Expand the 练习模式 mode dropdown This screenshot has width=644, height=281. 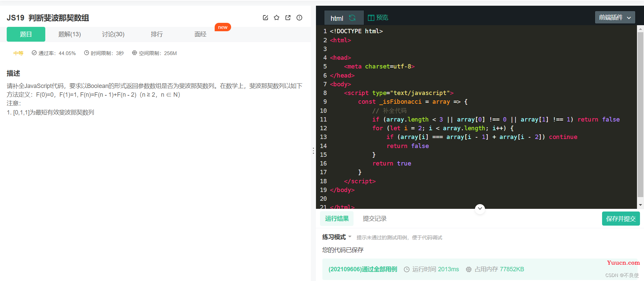coord(337,237)
